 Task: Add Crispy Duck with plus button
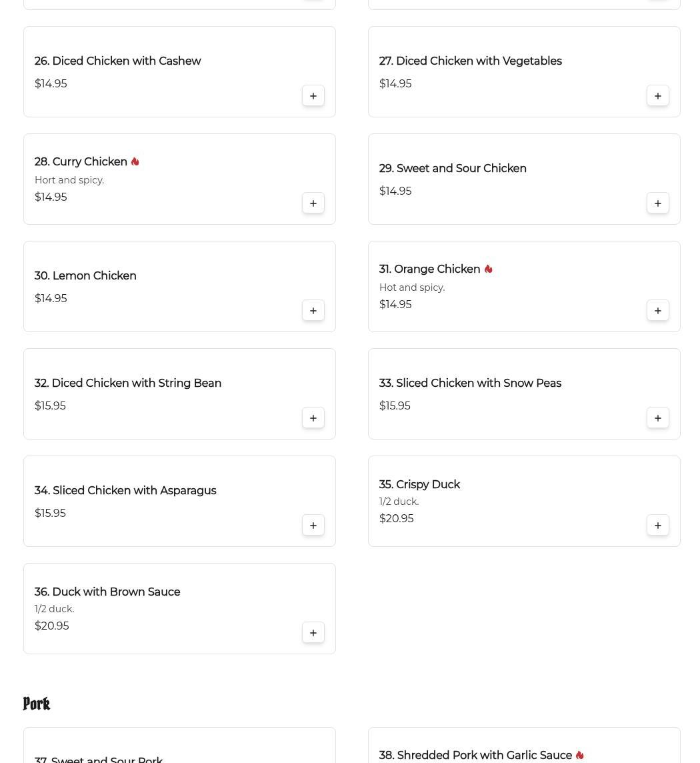tap(657, 526)
